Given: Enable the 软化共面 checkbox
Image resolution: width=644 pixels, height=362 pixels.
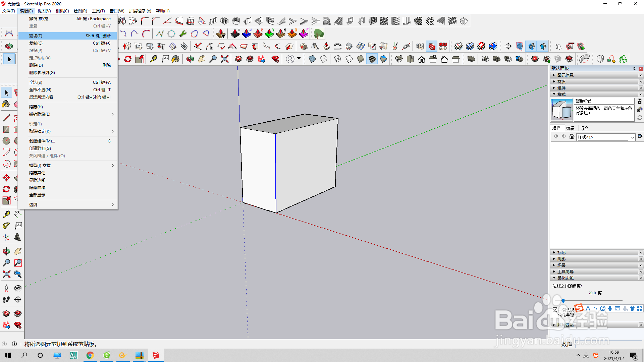Looking at the screenshot, I should pos(555,315).
